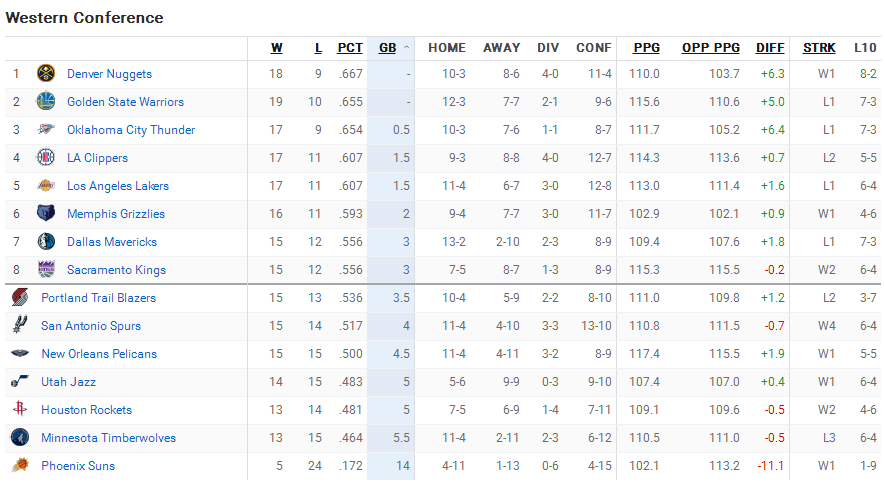Click the Minnesota Timberwolves logo

coord(20,438)
